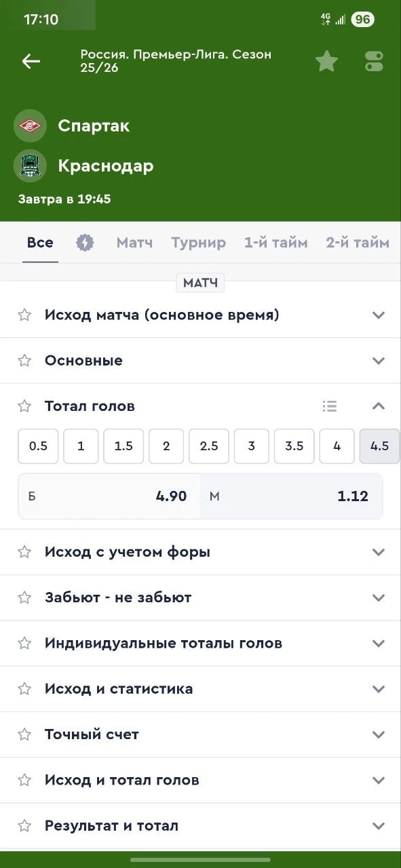Select the М 1.12 odds button

pyautogui.click(x=291, y=496)
